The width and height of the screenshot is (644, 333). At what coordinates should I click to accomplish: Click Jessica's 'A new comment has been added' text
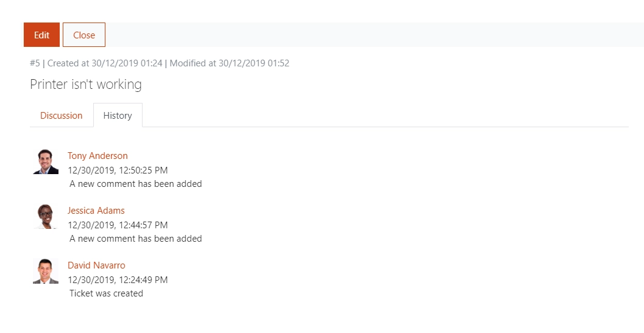pyautogui.click(x=135, y=238)
